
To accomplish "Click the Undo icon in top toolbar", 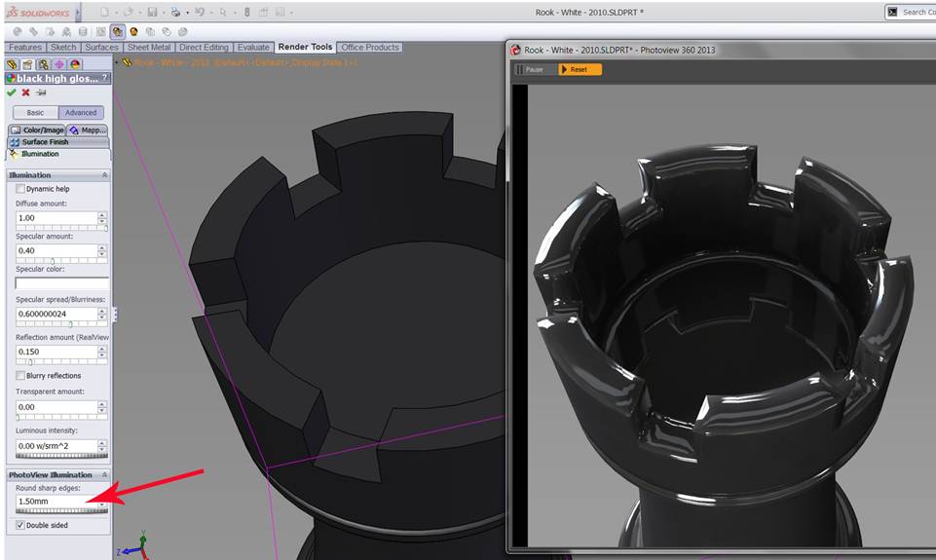I will pyautogui.click(x=200, y=12).
